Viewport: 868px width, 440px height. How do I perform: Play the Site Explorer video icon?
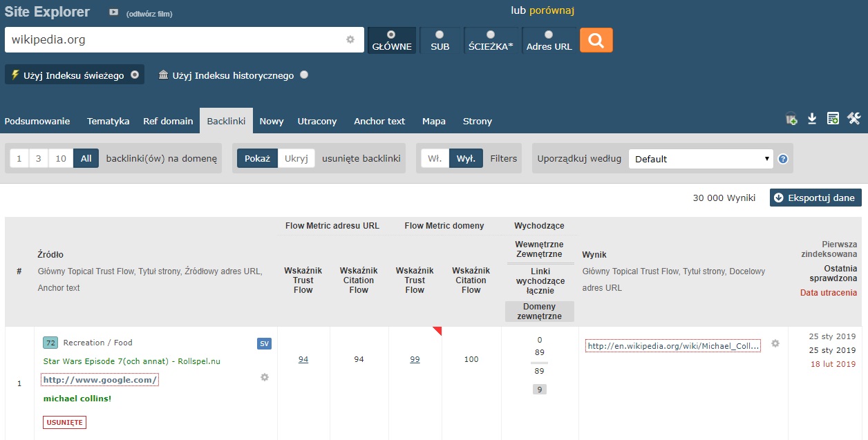click(x=113, y=13)
